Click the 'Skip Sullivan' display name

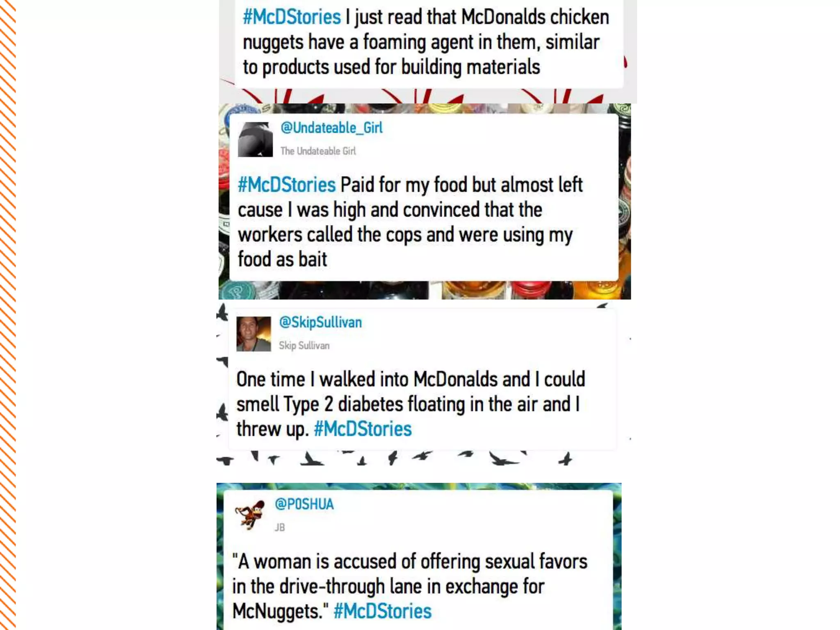304,346
